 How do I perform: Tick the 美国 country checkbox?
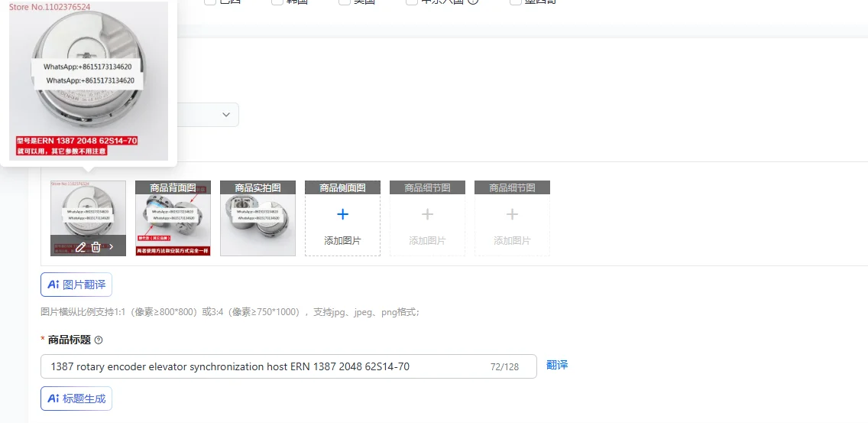click(345, 2)
